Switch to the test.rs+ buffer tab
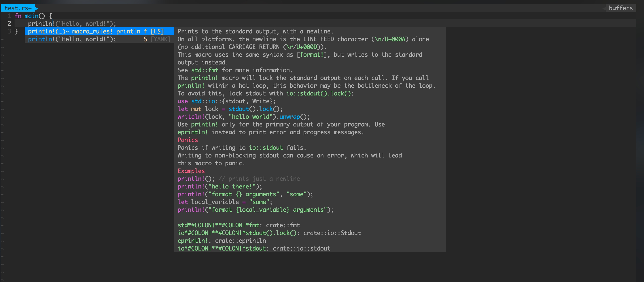Image resolution: width=644 pixels, height=282 pixels. click(18, 8)
